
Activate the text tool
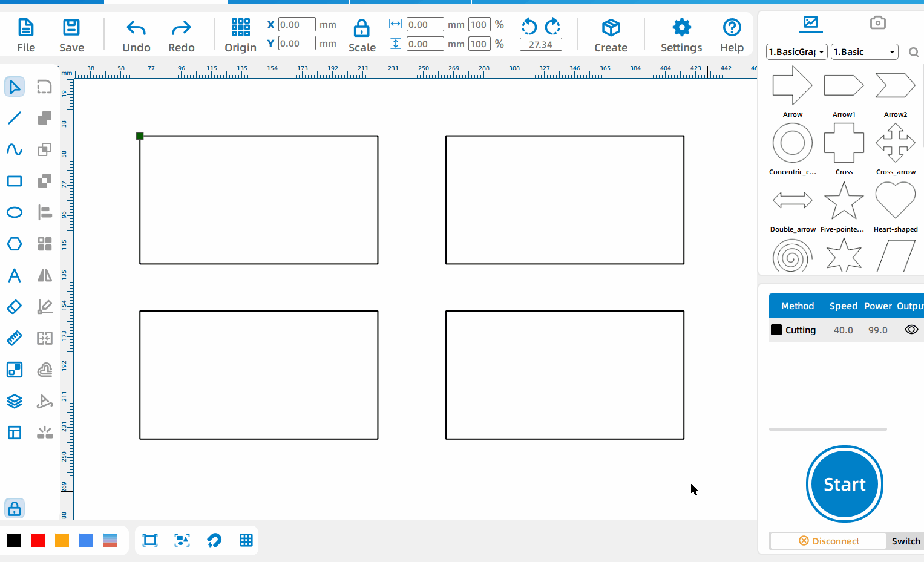coord(15,275)
